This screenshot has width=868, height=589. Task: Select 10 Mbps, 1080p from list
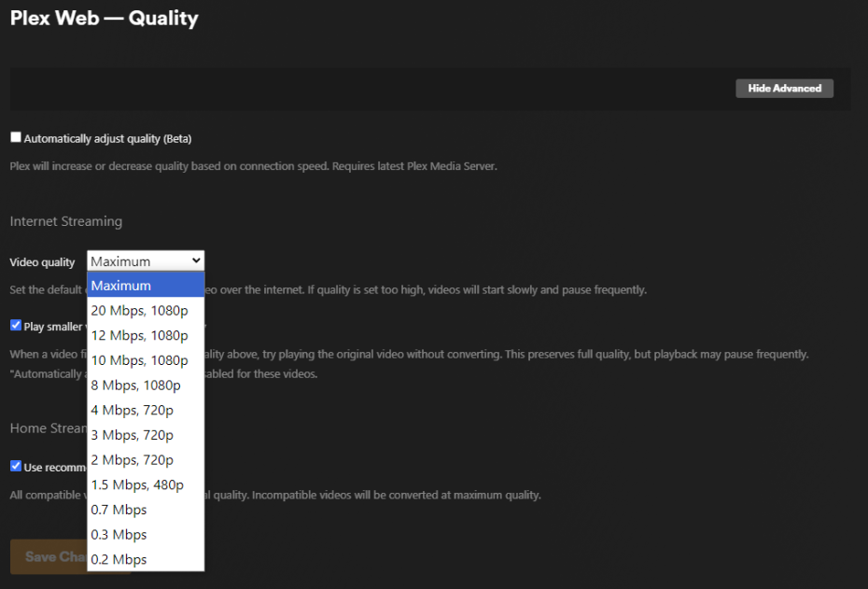point(145,360)
